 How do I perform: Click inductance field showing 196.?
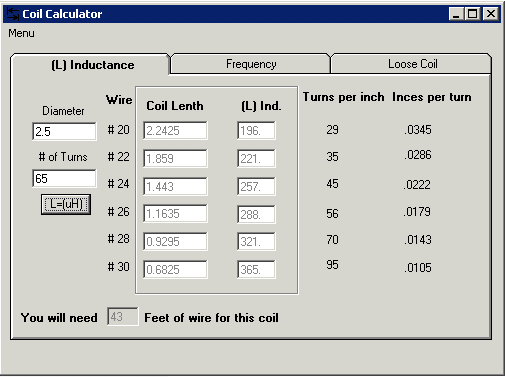click(x=256, y=130)
